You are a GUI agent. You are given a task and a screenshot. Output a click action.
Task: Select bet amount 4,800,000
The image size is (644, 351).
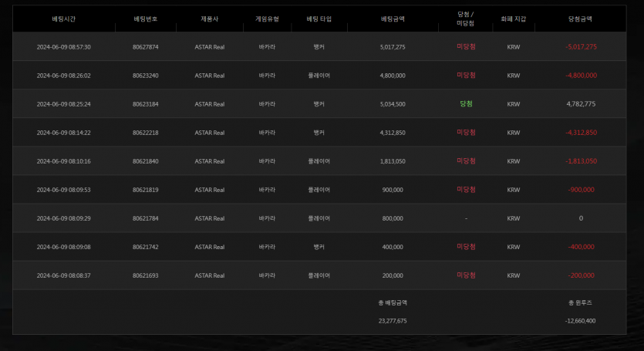point(393,76)
